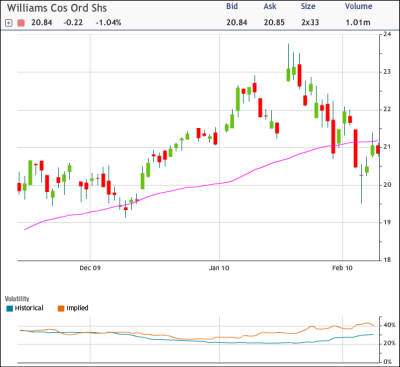Select the change value -0.22
This screenshot has width=400, height=367.
pos(73,23)
